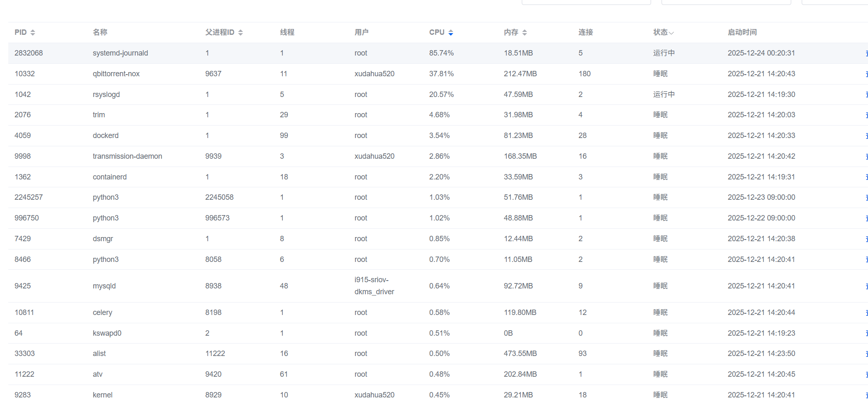Viewport: 868px width, 402px height.
Task: Open the 状态 filter dropdown chevron
Action: tap(671, 33)
